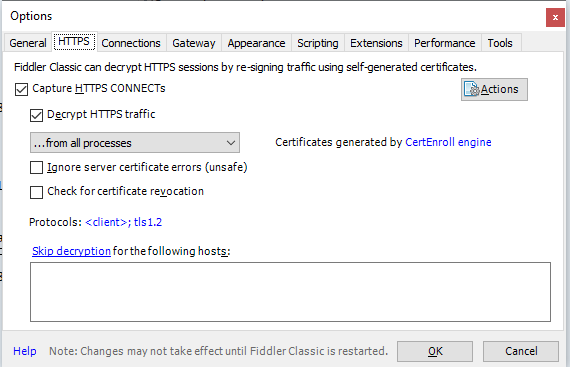Open the Scripting tab
Screen dimensions: 570x367
pyautogui.click(x=318, y=43)
